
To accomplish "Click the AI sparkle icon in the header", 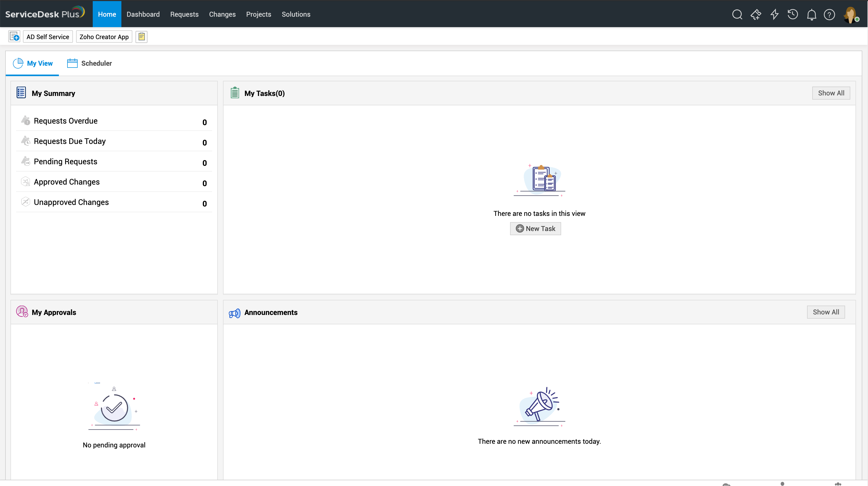I will [756, 15].
